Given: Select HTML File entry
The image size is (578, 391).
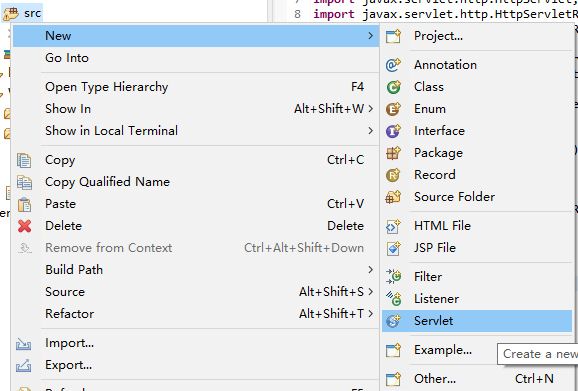Looking at the screenshot, I should (477, 226).
